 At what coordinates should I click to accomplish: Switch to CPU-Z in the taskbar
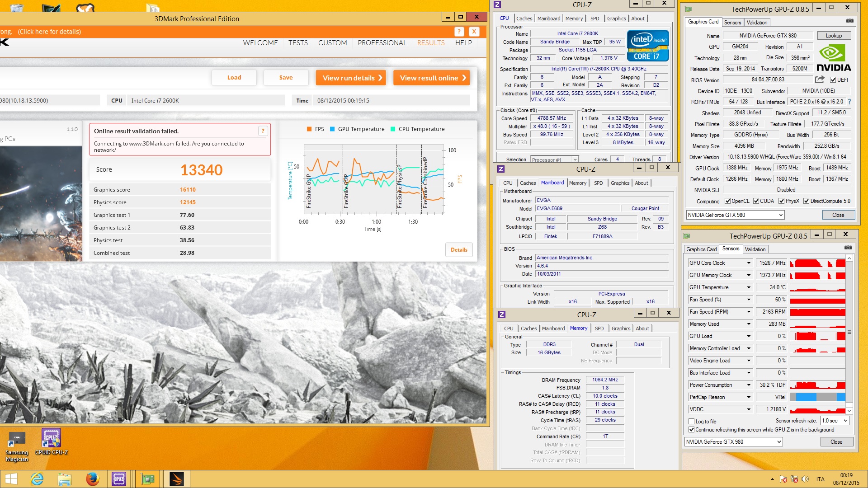pos(119,479)
